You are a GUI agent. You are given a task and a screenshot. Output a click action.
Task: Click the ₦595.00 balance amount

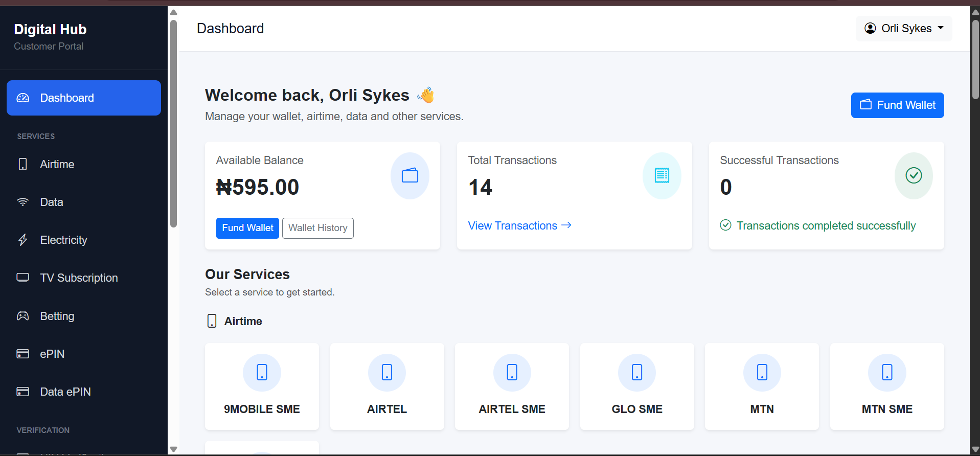pos(258,187)
